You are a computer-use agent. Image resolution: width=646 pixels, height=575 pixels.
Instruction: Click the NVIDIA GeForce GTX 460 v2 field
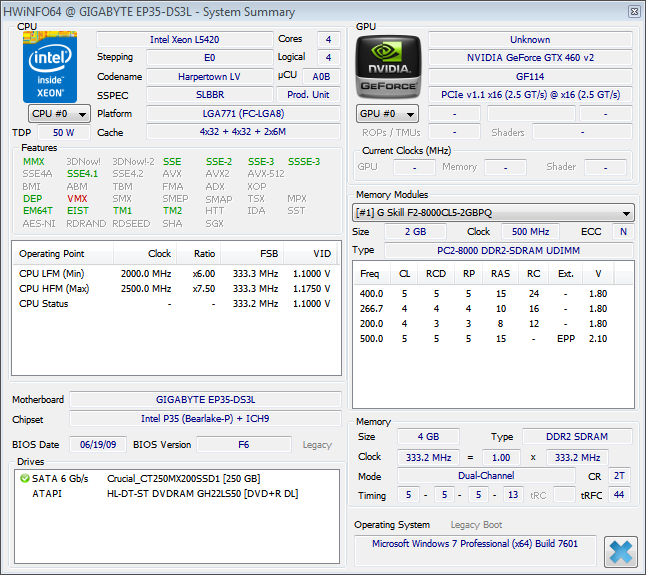click(530, 58)
